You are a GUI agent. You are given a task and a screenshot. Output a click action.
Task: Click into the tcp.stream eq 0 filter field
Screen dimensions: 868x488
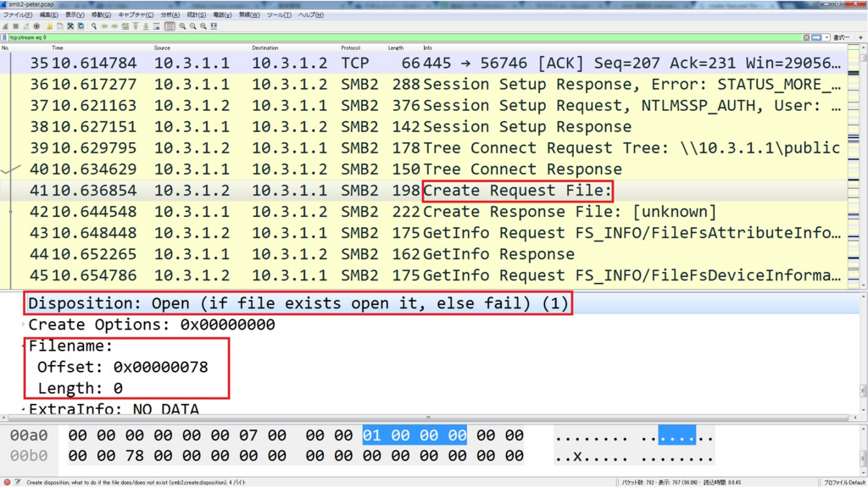point(404,37)
